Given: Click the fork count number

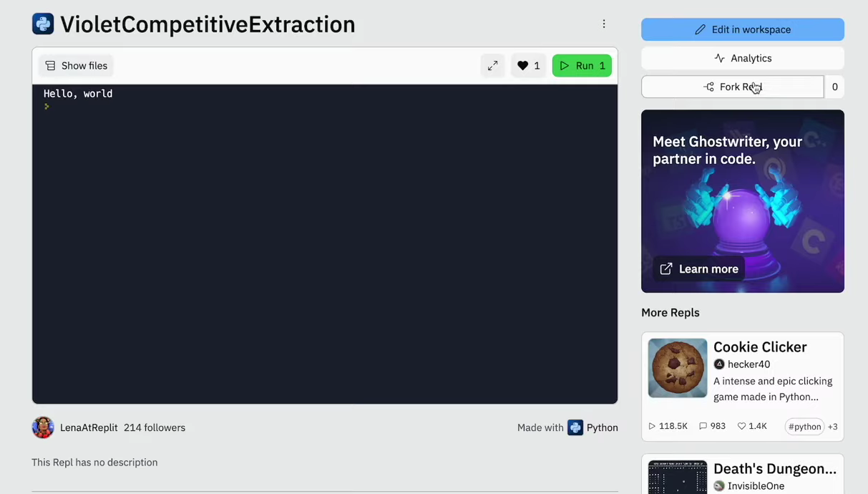Looking at the screenshot, I should click(834, 87).
